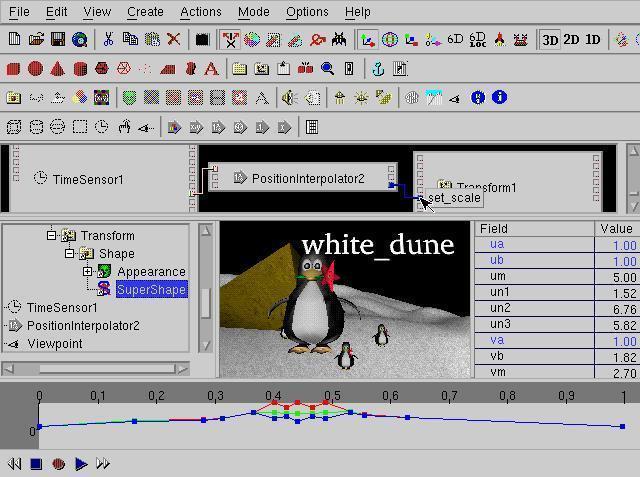Viewport: 640px width, 477px height.
Task: Switch to 2D input mode
Action: 571,40
